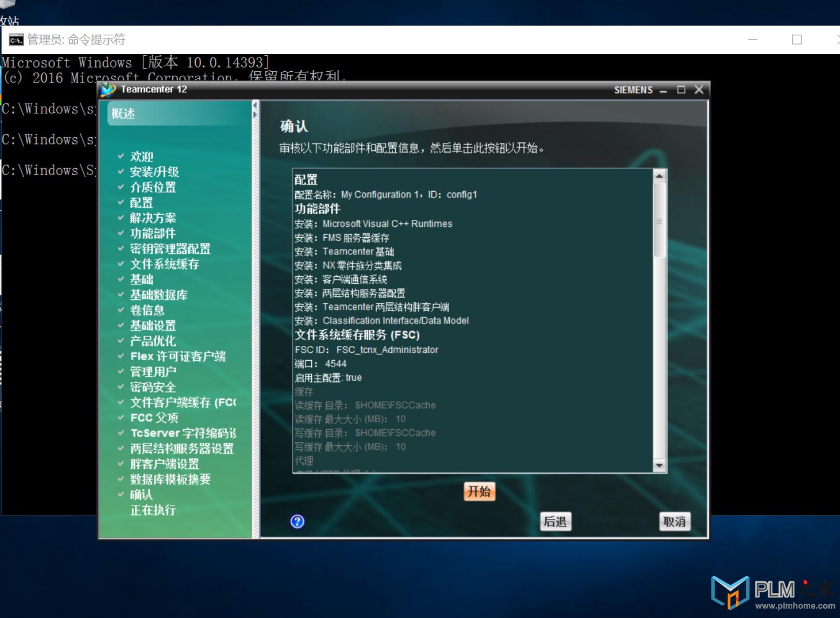840x618 pixels.
Task: Select the 基础 step in sidebar
Action: tap(142, 279)
